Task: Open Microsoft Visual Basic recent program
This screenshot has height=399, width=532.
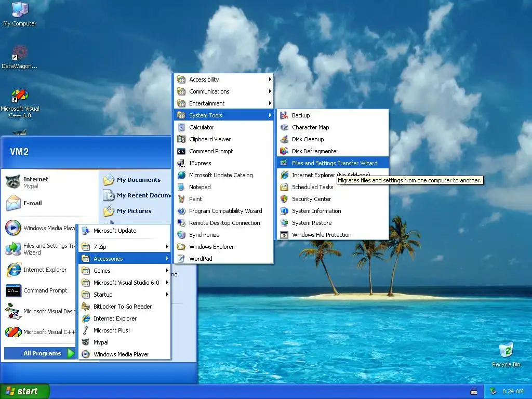Action: tap(40, 311)
